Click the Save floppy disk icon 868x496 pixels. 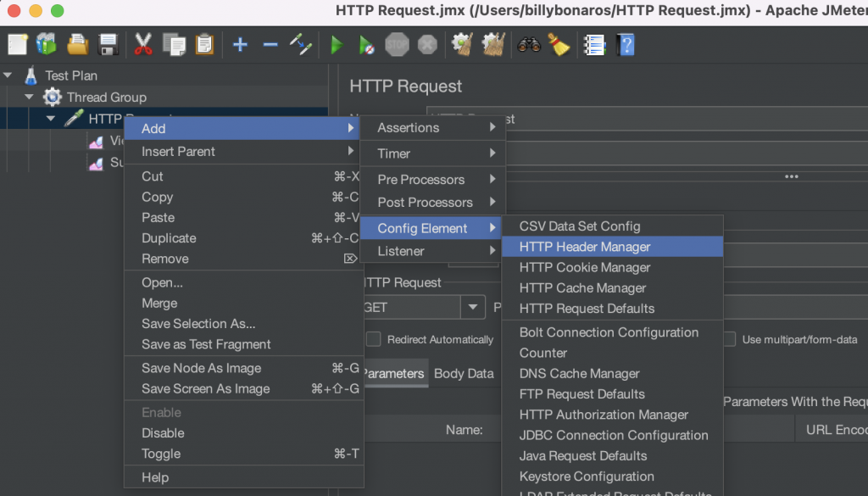(108, 44)
